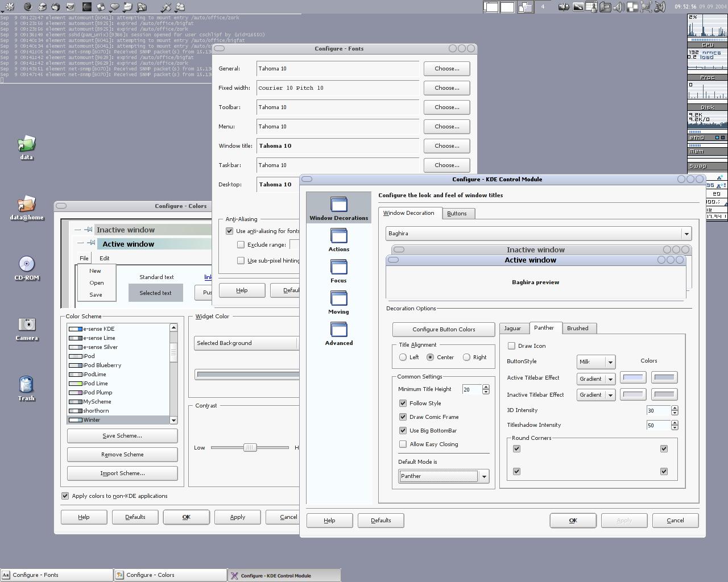Screen dimensions: 728x582
Task: Open the Trash desktop icon
Action: tap(26, 389)
